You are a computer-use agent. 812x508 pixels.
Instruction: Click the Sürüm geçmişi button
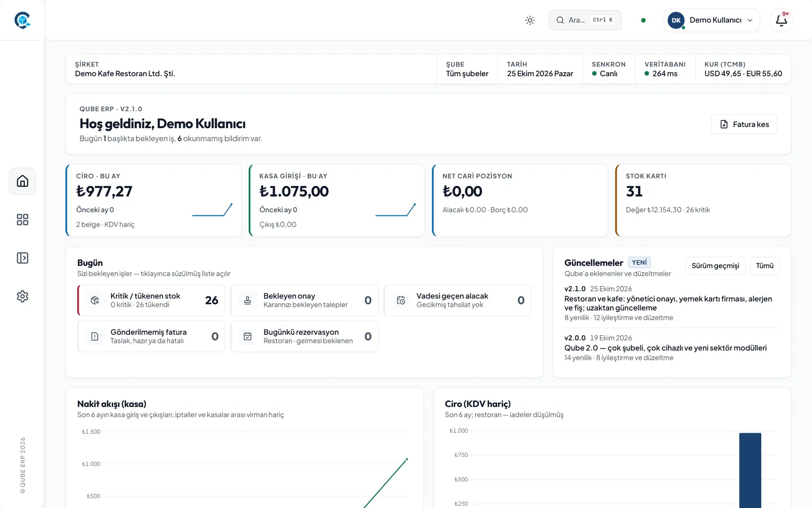pyautogui.click(x=715, y=266)
